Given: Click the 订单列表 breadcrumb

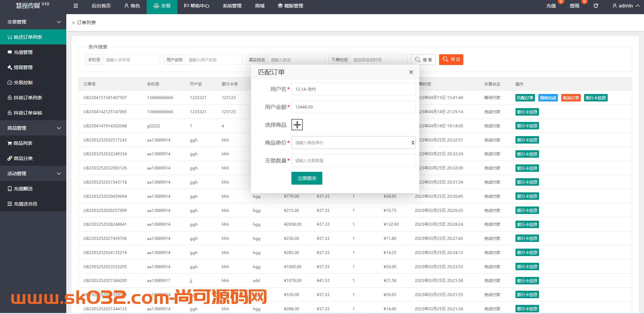Looking at the screenshot, I should [86, 23].
